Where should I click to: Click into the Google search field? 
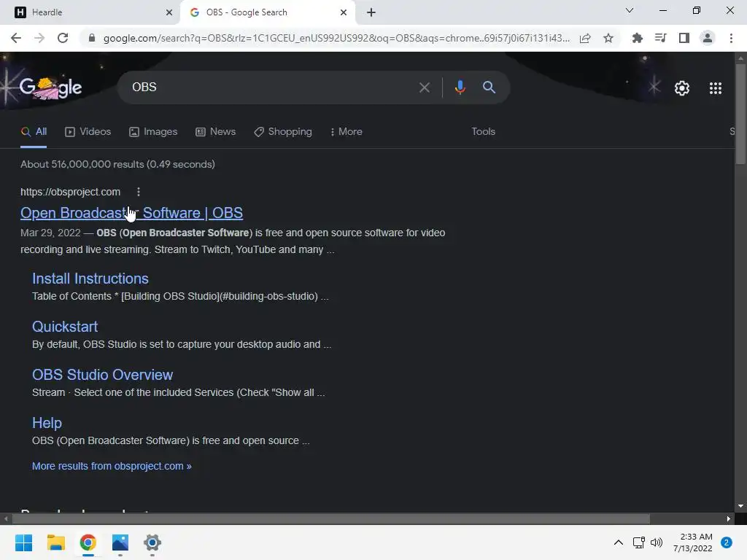pos(271,87)
